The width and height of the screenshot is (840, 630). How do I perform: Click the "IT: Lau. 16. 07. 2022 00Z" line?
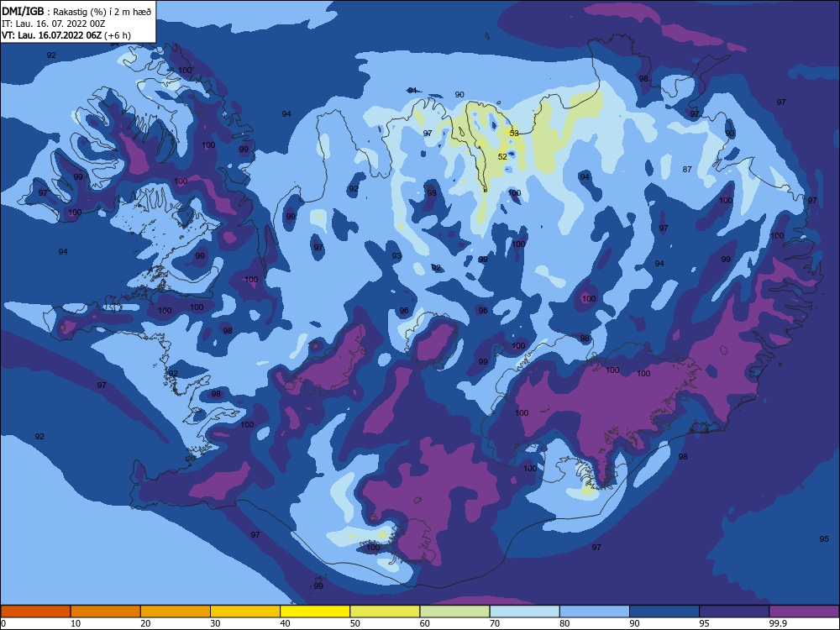pyautogui.click(x=53, y=24)
